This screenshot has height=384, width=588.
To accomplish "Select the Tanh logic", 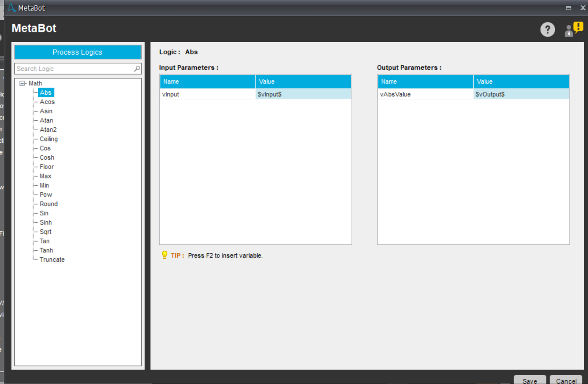I will [x=46, y=250].
